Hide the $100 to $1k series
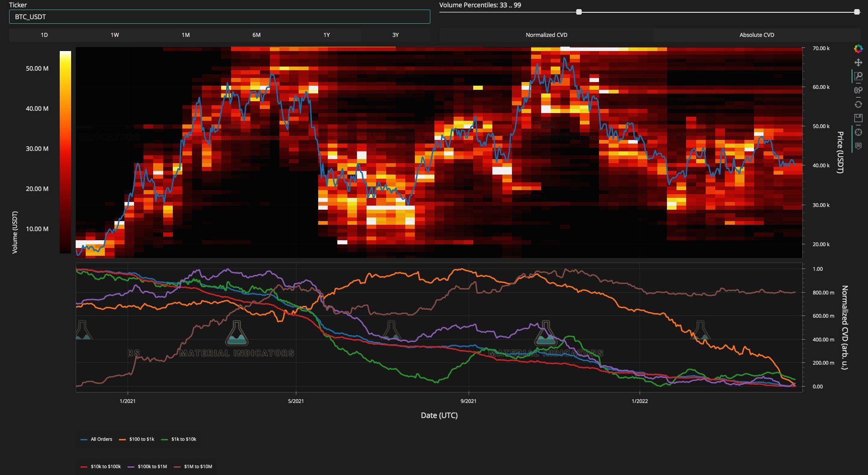The height and width of the screenshot is (475, 868). pyautogui.click(x=137, y=439)
